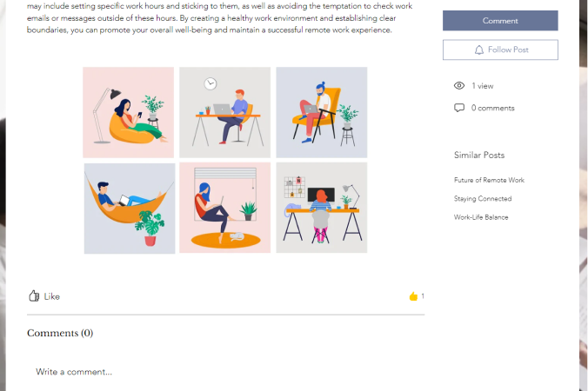Viewport: 588px width, 391px height.
Task: Open the woman on beanbag illustration
Action: [128, 112]
